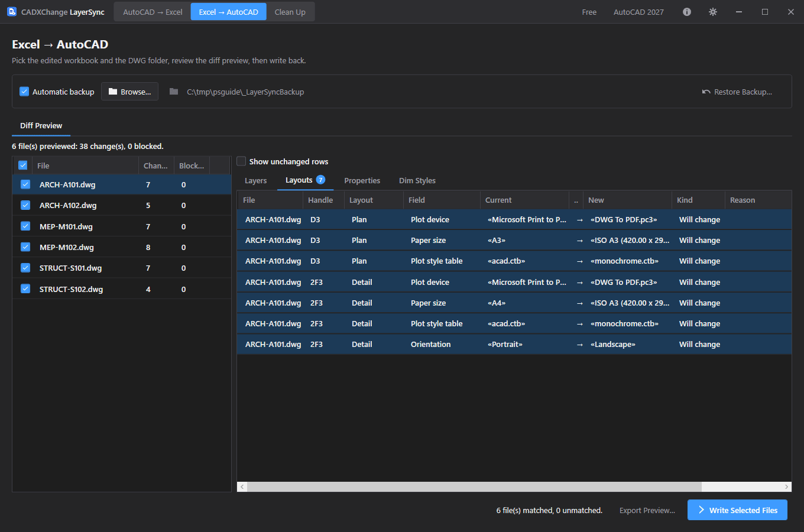
Task: Enable Show unchanged rows checkbox
Action: point(241,161)
